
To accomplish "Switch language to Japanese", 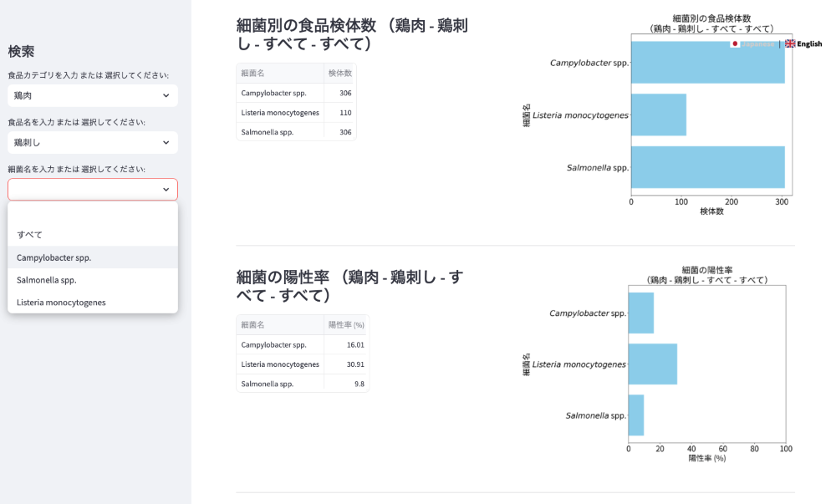I will [x=757, y=43].
